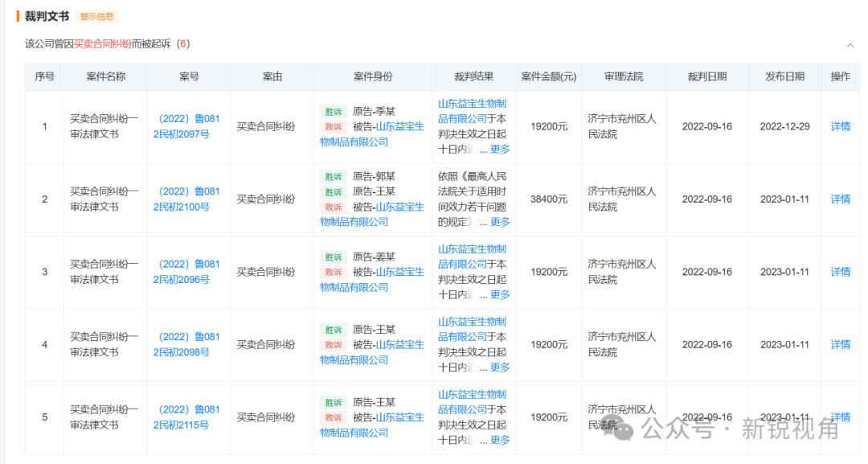Expand 更多 in row 1 verdict result
The height and width of the screenshot is (464, 868).
pyautogui.click(x=500, y=149)
